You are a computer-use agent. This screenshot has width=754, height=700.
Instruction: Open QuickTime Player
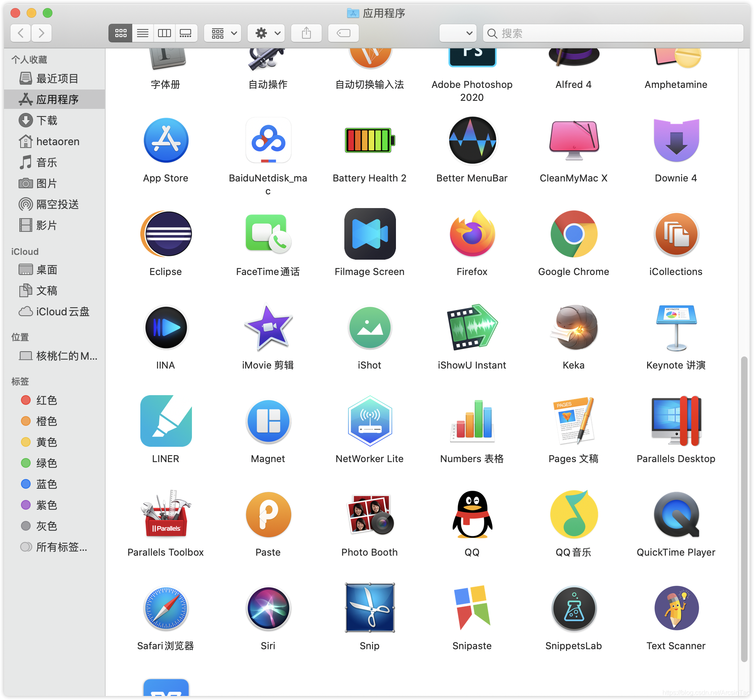(676, 515)
